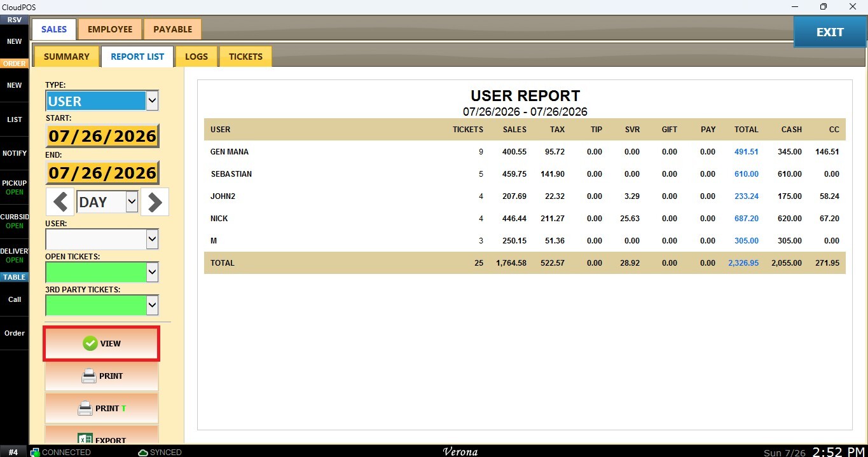Click the GEN MANA user row name
The height and width of the screenshot is (457, 868).
(x=230, y=152)
